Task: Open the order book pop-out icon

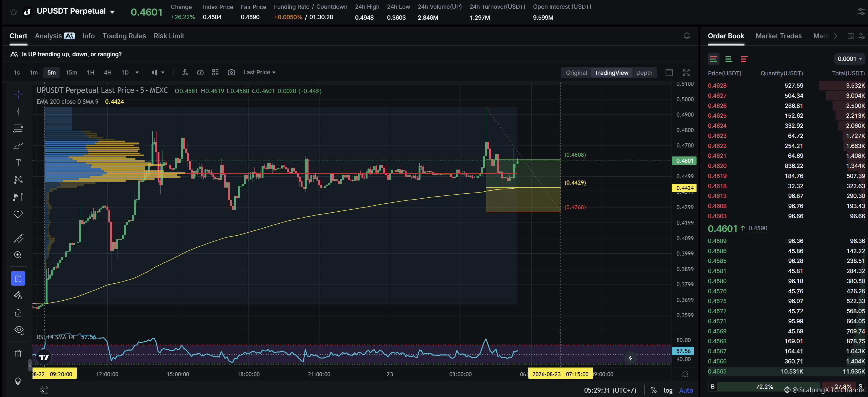Action: tap(851, 36)
